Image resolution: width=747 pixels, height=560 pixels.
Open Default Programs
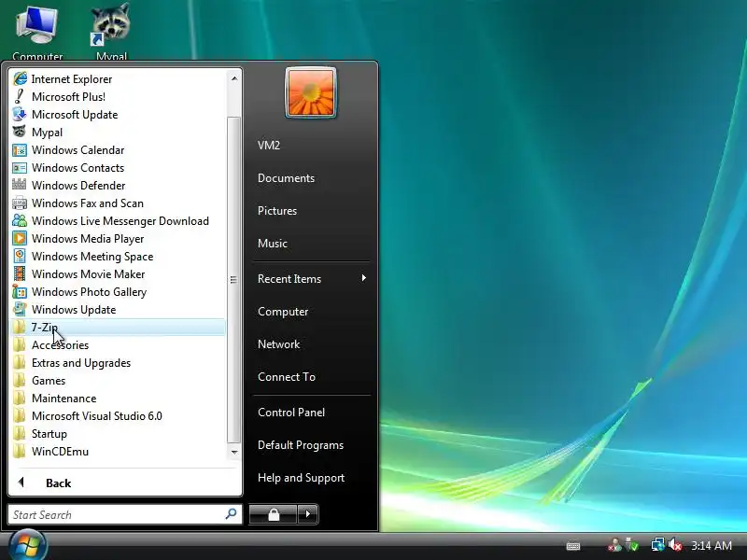pyautogui.click(x=312, y=445)
